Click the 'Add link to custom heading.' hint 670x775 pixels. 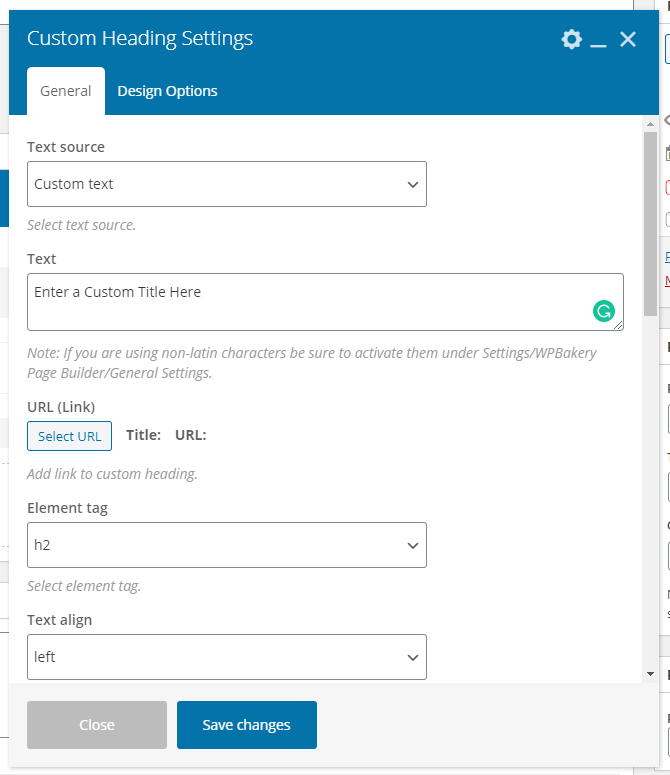click(x=112, y=474)
